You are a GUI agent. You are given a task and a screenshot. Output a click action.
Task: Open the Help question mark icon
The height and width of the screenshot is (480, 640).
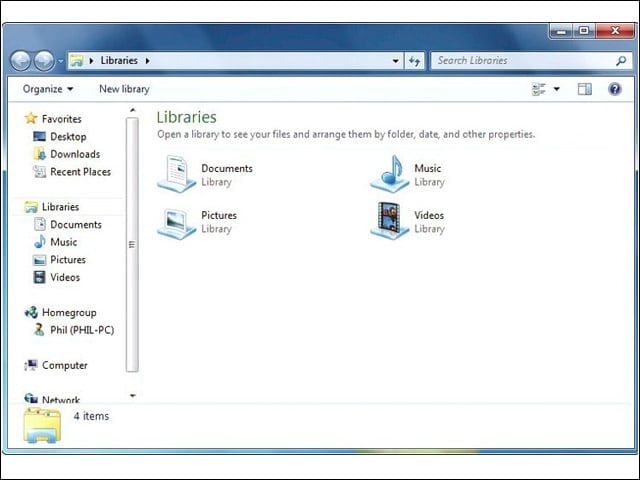tap(615, 89)
